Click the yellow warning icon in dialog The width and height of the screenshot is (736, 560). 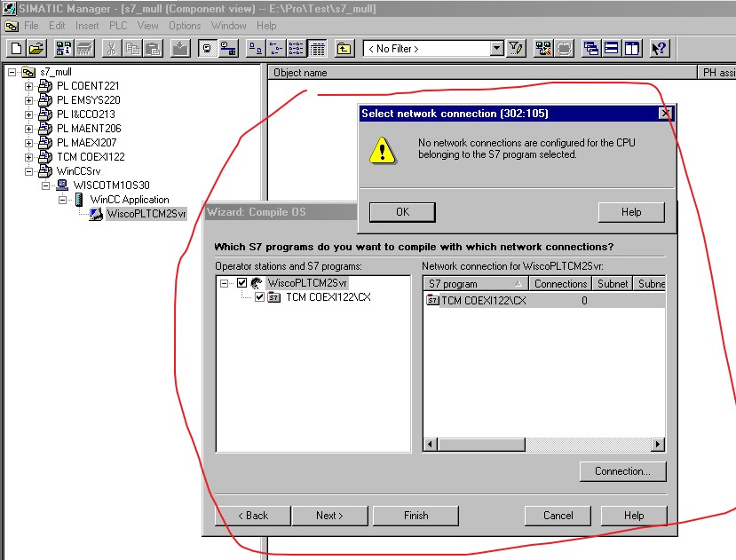click(382, 150)
